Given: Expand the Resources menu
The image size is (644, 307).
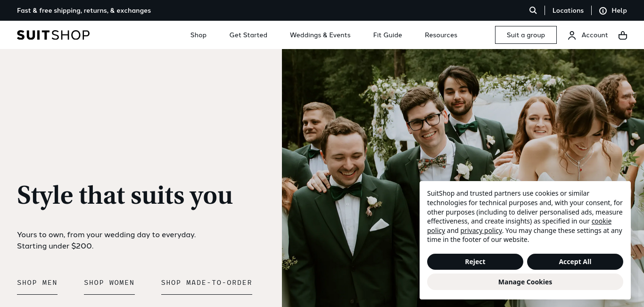Looking at the screenshot, I should coord(441,35).
